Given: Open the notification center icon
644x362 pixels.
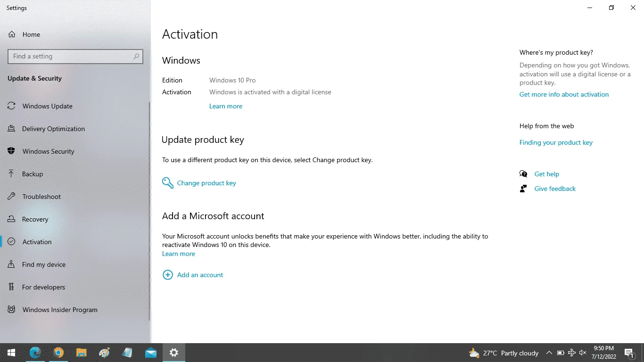Looking at the screenshot, I should pyautogui.click(x=629, y=353).
